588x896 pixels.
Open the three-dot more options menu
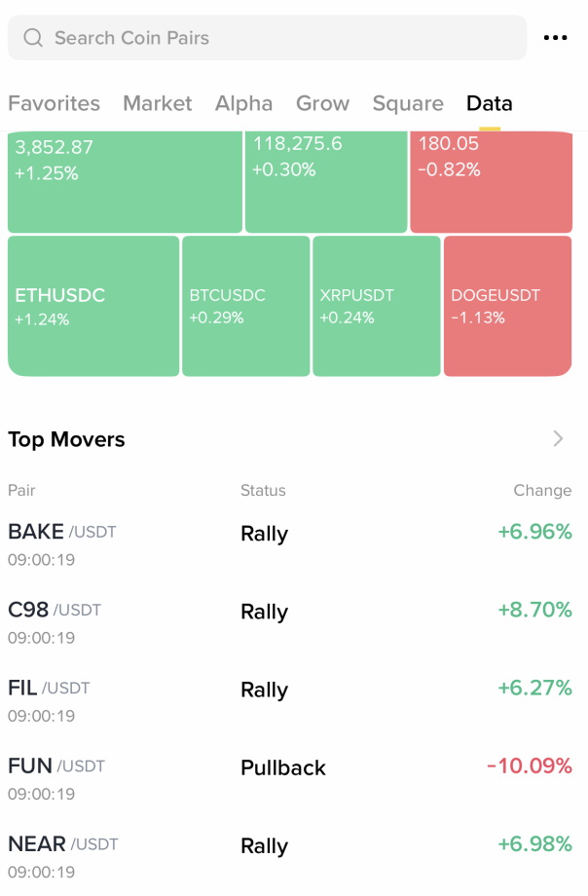pyautogui.click(x=555, y=38)
